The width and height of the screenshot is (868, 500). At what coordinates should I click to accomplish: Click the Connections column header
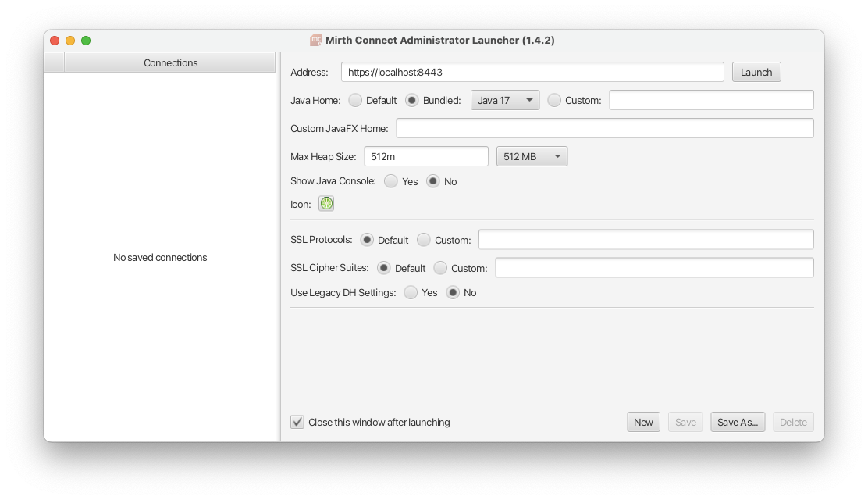click(170, 62)
